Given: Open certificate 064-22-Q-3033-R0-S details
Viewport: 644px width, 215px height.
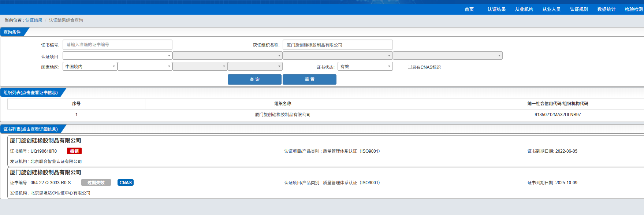Looking at the screenshot, I should (51, 183).
